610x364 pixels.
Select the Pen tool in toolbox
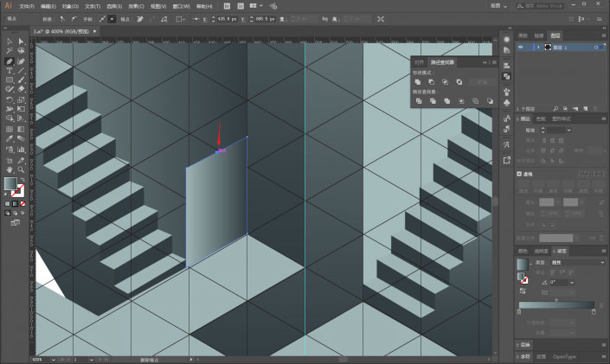coord(10,61)
